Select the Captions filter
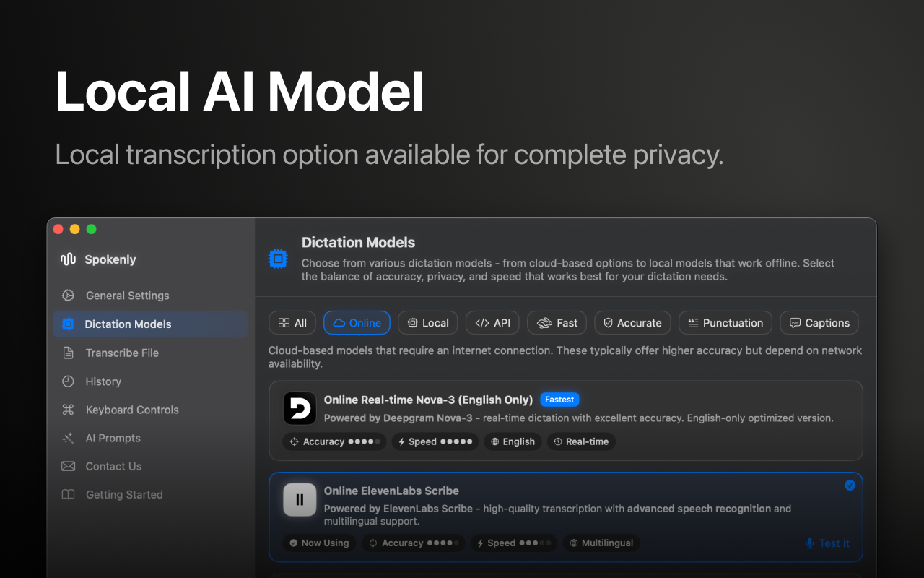The image size is (924, 578). [819, 323]
